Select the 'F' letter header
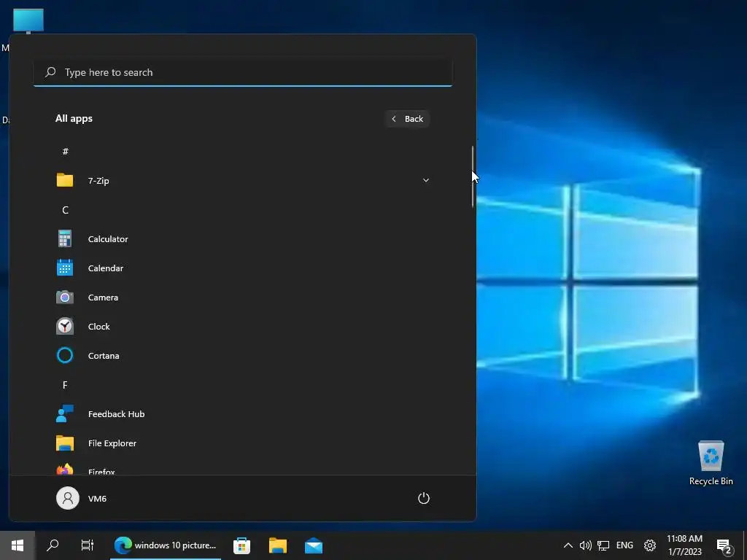747x560 pixels. click(x=65, y=385)
